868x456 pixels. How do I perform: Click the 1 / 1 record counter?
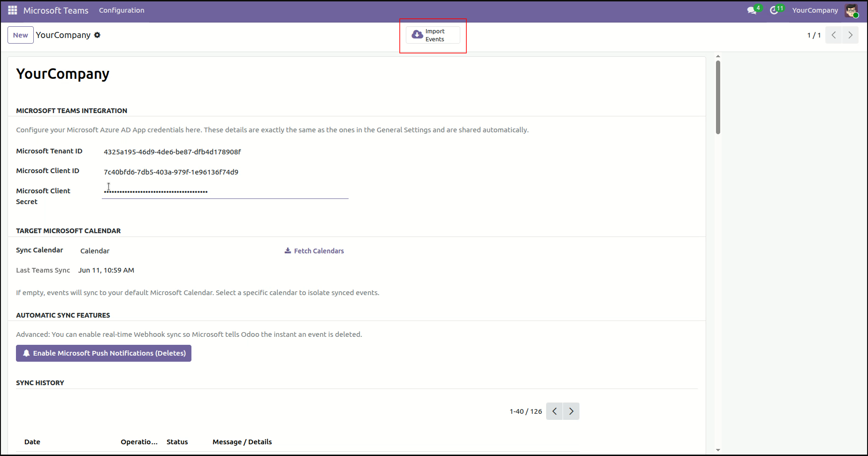(x=814, y=35)
